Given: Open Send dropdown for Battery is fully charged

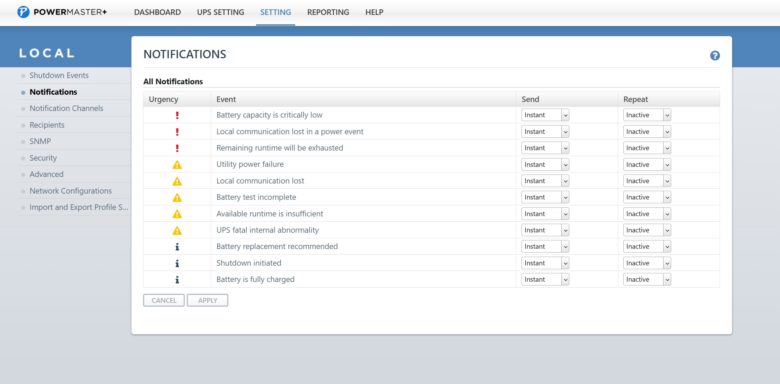Looking at the screenshot, I should pyautogui.click(x=545, y=280).
